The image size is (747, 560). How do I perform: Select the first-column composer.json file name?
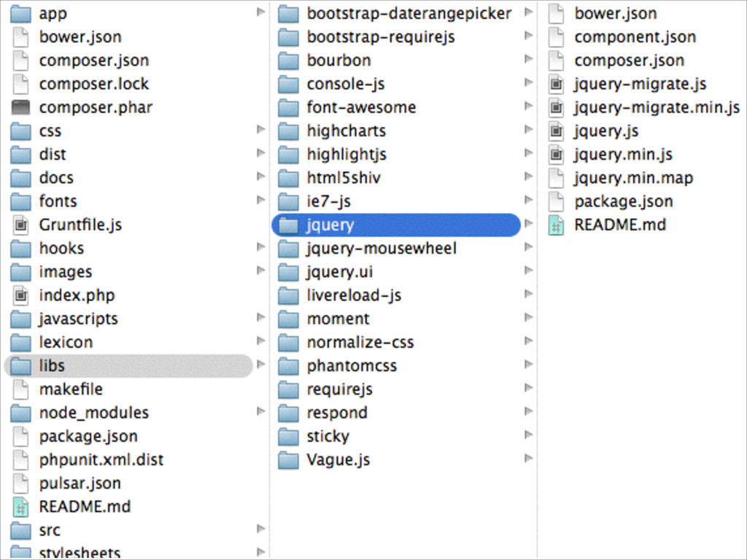point(94,61)
